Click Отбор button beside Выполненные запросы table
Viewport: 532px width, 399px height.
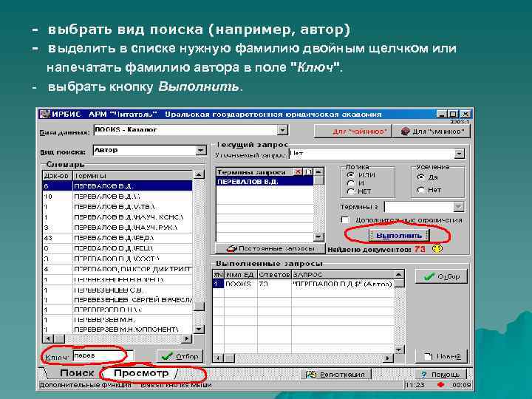pos(442,276)
